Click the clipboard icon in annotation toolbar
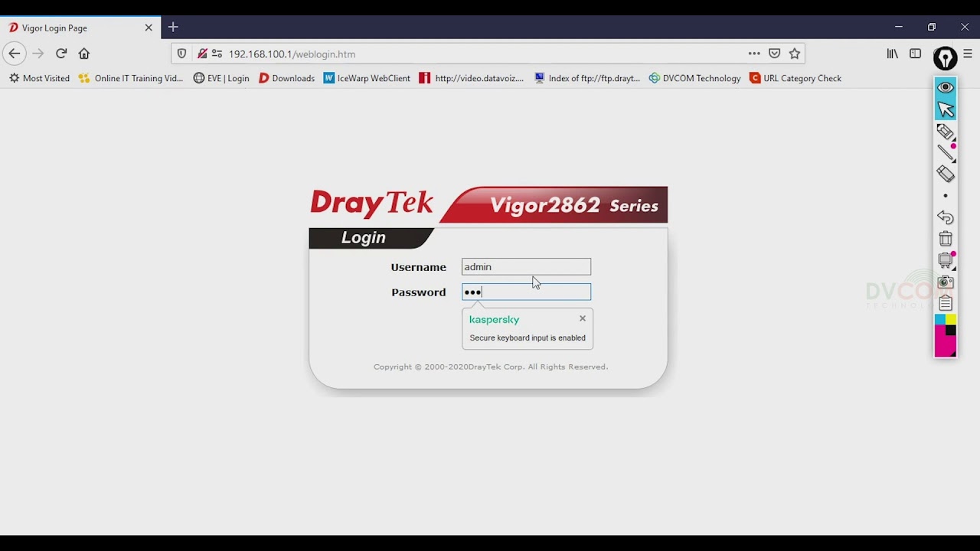 coord(946,303)
